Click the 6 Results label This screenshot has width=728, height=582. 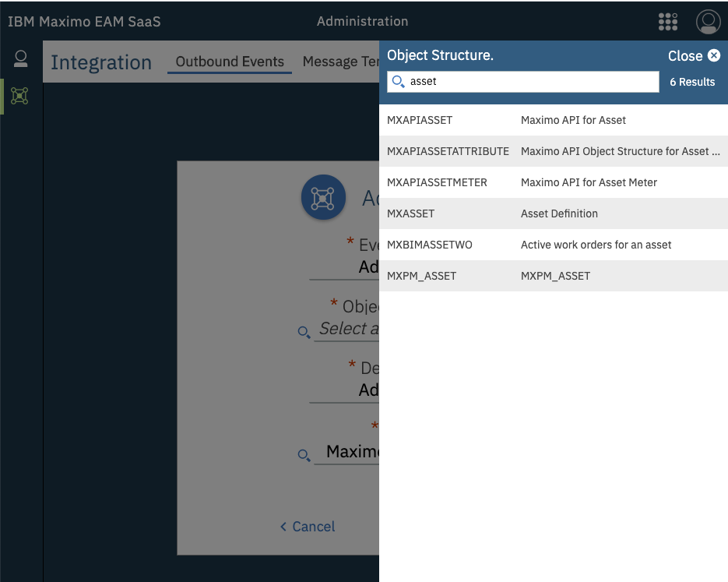click(692, 81)
